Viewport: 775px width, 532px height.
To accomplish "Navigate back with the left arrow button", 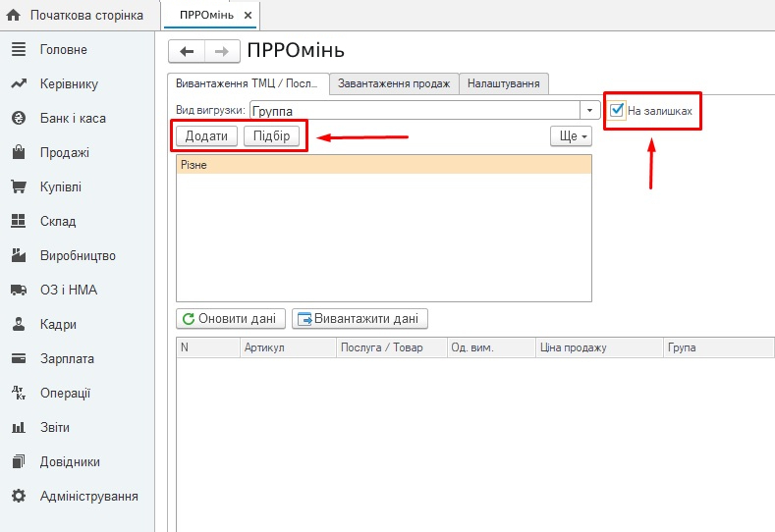I will click(x=187, y=51).
